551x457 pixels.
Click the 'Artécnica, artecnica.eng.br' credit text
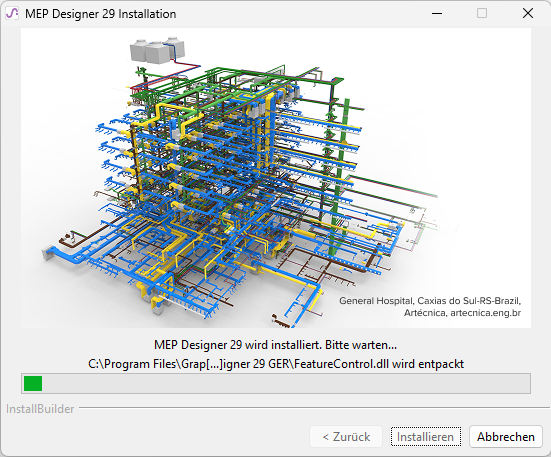click(462, 313)
